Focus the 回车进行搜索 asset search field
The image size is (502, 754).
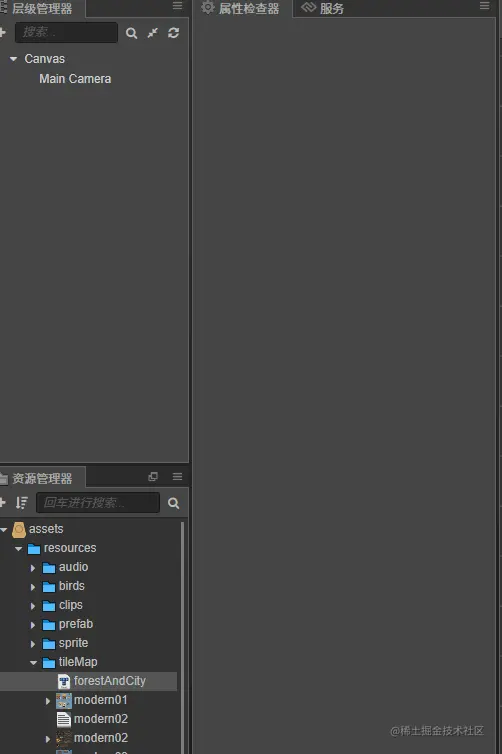pos(98,503)
